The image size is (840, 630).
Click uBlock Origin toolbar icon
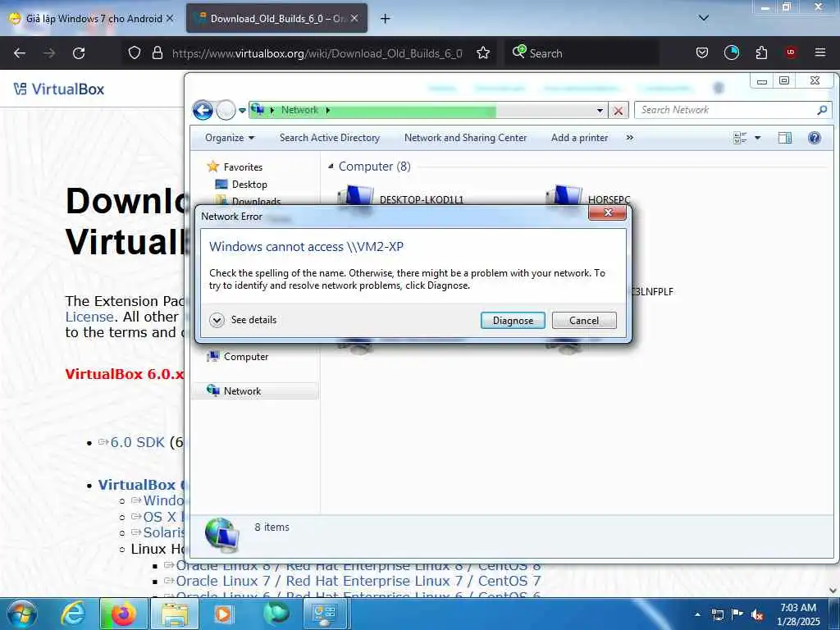791,52
